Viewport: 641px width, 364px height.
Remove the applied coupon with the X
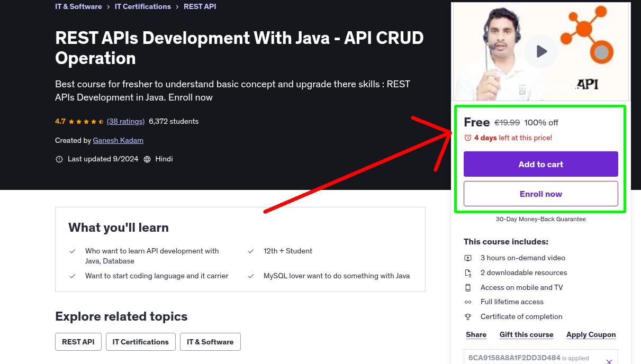pos(609,361)
